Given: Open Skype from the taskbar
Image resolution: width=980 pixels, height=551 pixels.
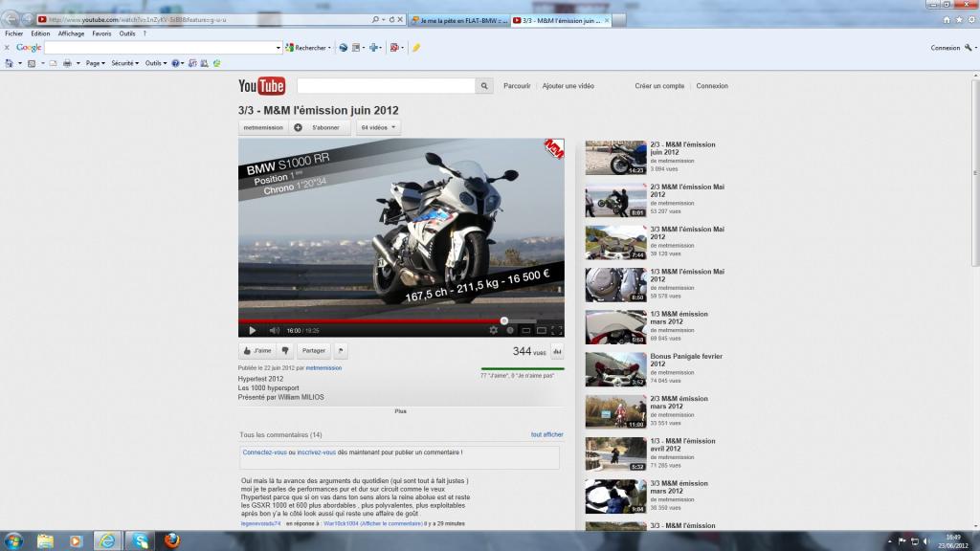Looking at the screenshot, I should point(140,540).
